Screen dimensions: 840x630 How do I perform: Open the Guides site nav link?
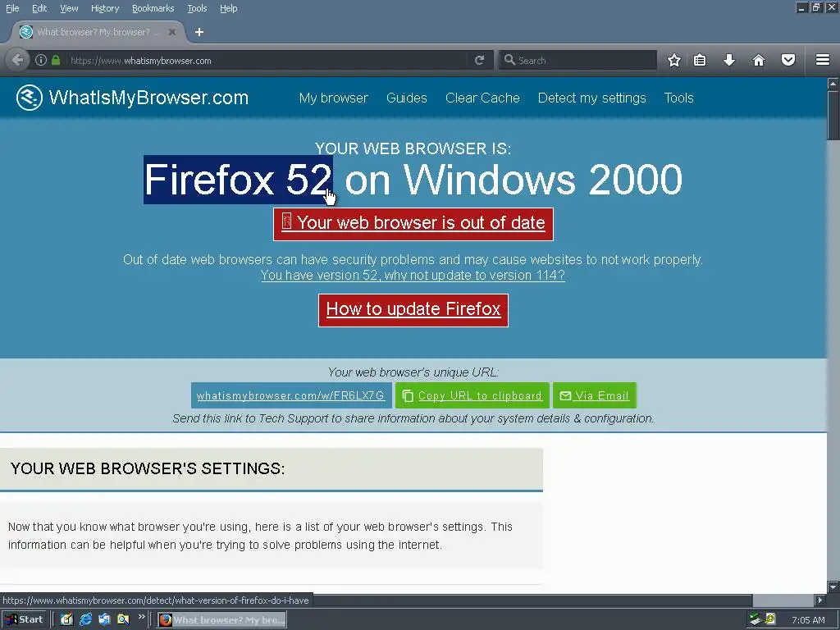[407, 98]
